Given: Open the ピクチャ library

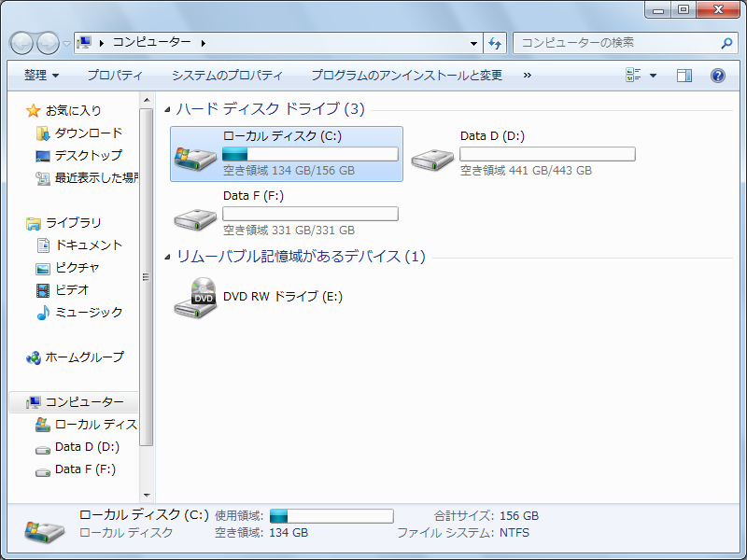Looking at the screenshot, I should [x=78, y=267].
